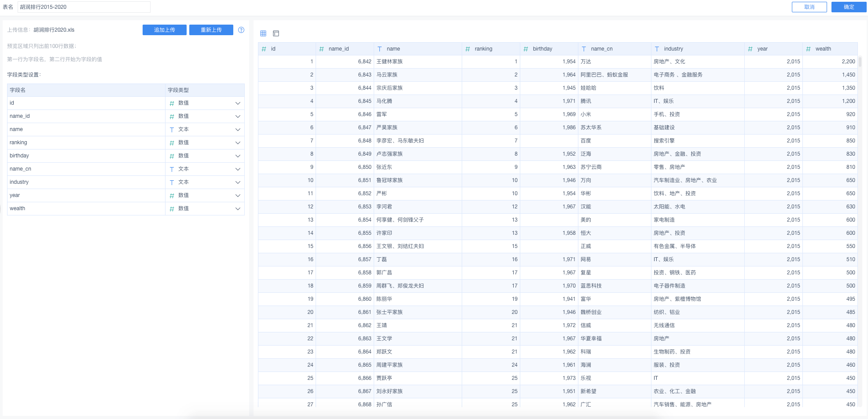Click the help question mark icon
Screen dimensions: 868x419
(x=241, y=30)
